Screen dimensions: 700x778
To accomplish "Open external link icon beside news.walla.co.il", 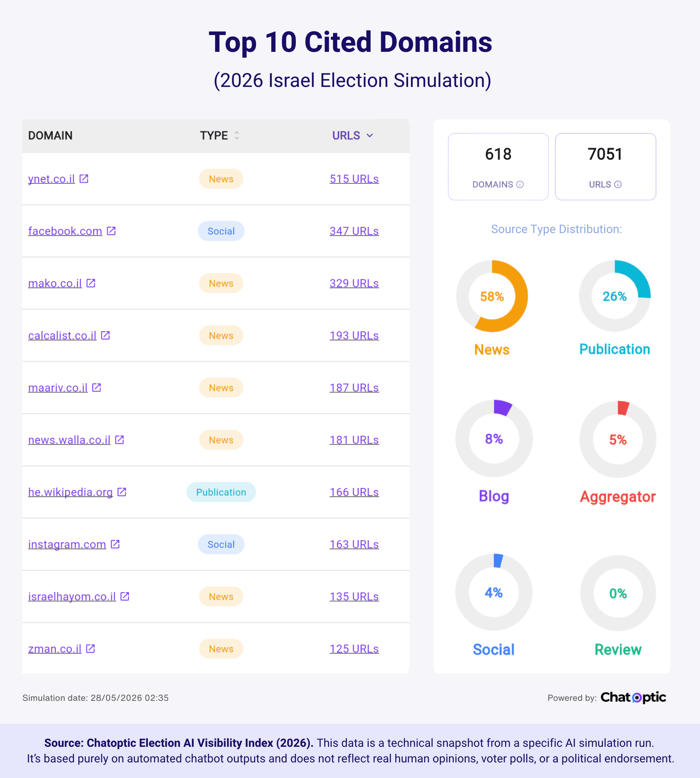I will pyautogui.click(x=120, y=440).
